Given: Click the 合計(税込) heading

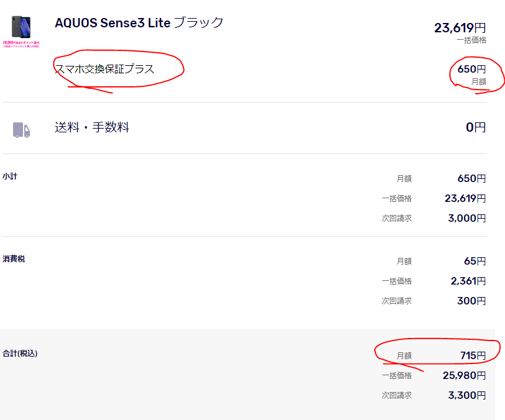Looking at the screenshot, I should [20, 354].
